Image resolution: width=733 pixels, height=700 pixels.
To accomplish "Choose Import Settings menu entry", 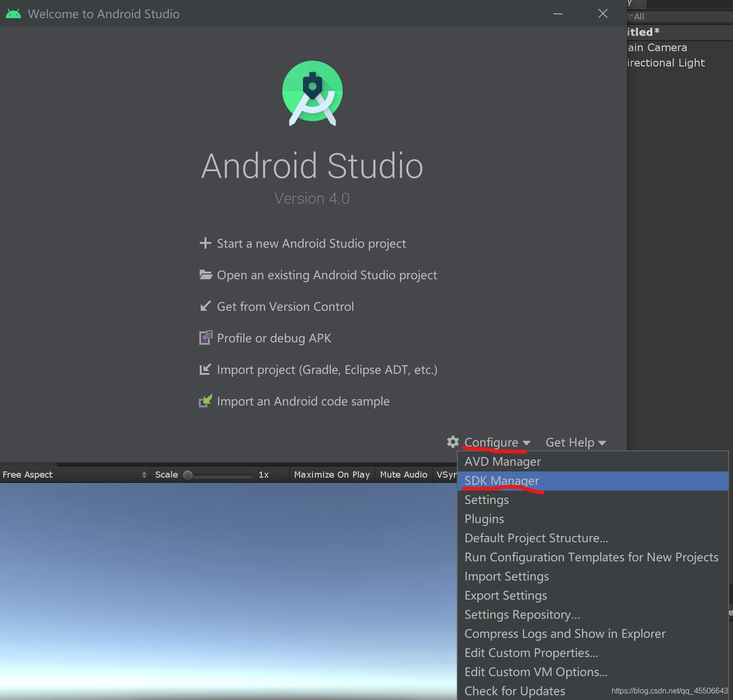I will (593, 576).
